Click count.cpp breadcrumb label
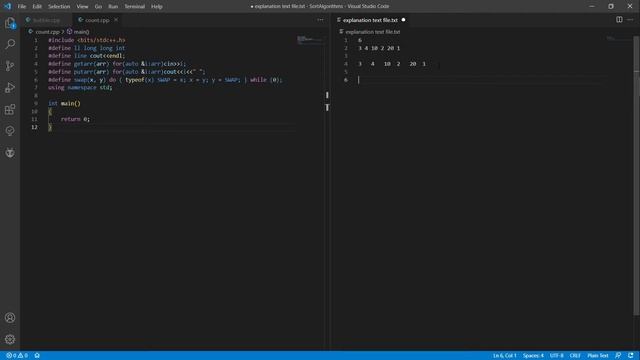640x360 pixels. pos(47,31)
